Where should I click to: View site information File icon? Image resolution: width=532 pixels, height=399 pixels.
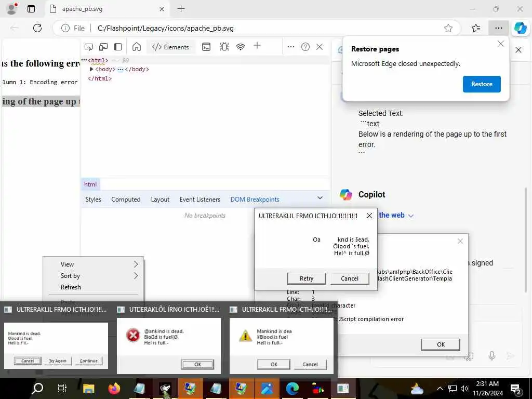pos(73,28)
